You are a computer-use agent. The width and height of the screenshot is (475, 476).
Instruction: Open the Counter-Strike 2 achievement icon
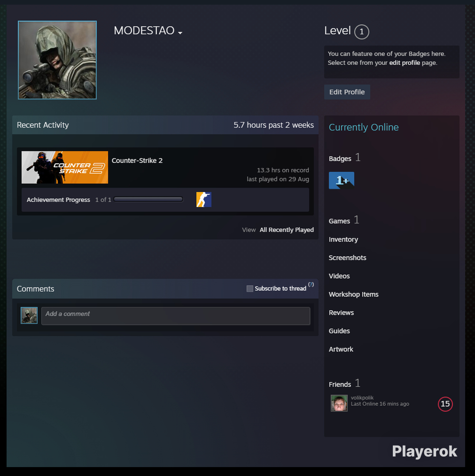tap(204, 199)
